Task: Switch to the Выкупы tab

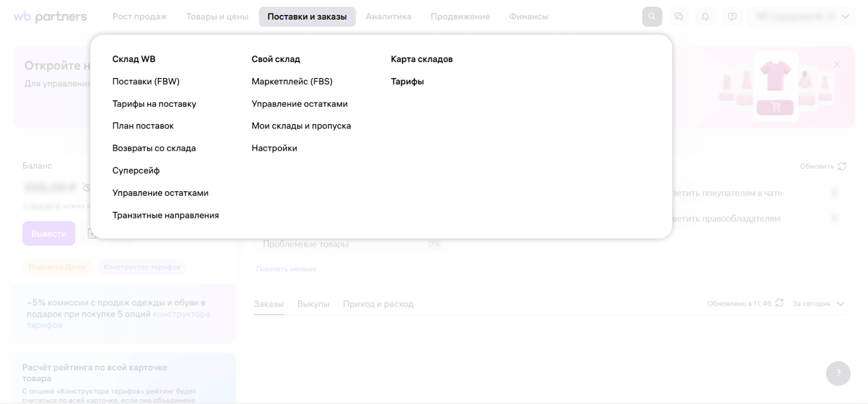Action: pyautogui.click(x=313, y=304)
